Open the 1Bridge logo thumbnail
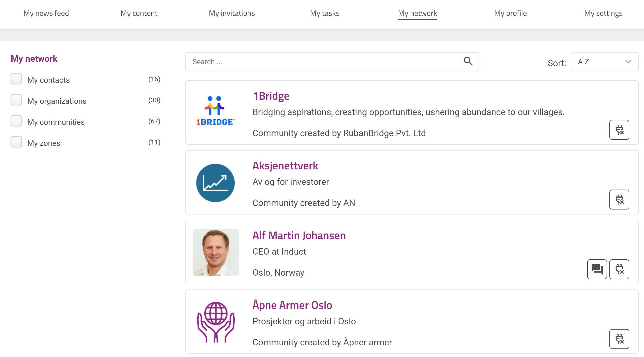This screenshot has width=644, height=357. coord(216,111)
